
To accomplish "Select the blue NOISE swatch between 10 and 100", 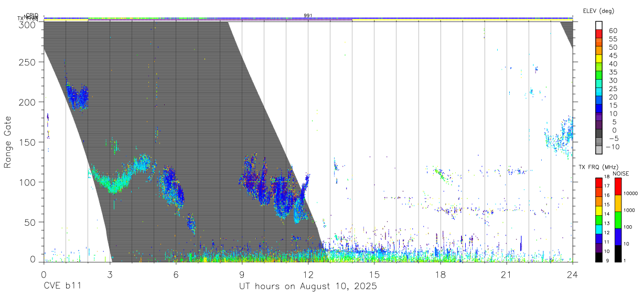I will (x=618, y=236).
